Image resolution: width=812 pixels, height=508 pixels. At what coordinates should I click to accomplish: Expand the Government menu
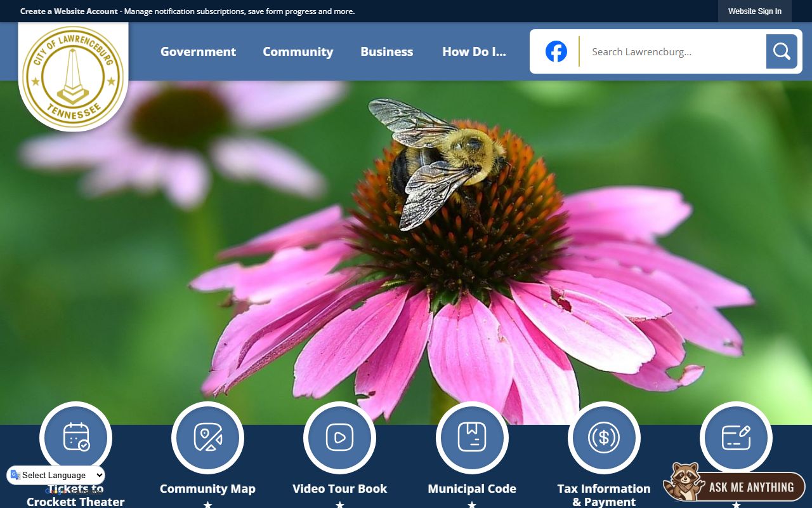tap(198, 52)
